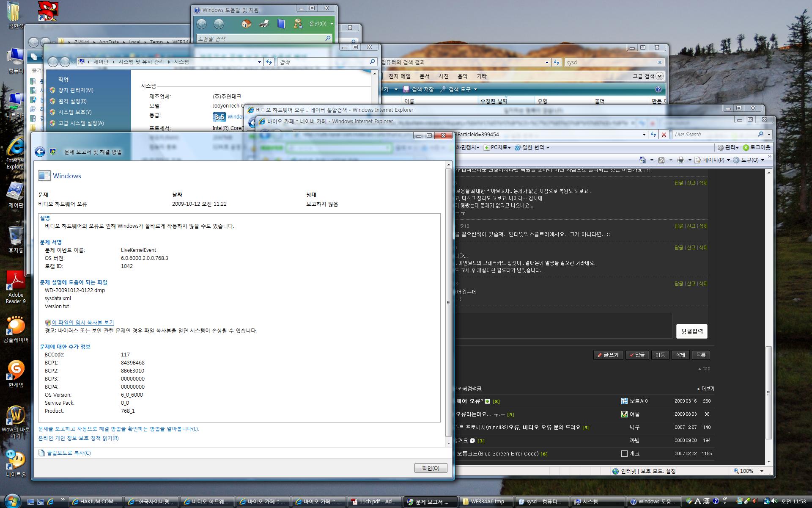Click the volume speaker tray icon
This screenshot has height=508, width=812.
click(774, 501)
